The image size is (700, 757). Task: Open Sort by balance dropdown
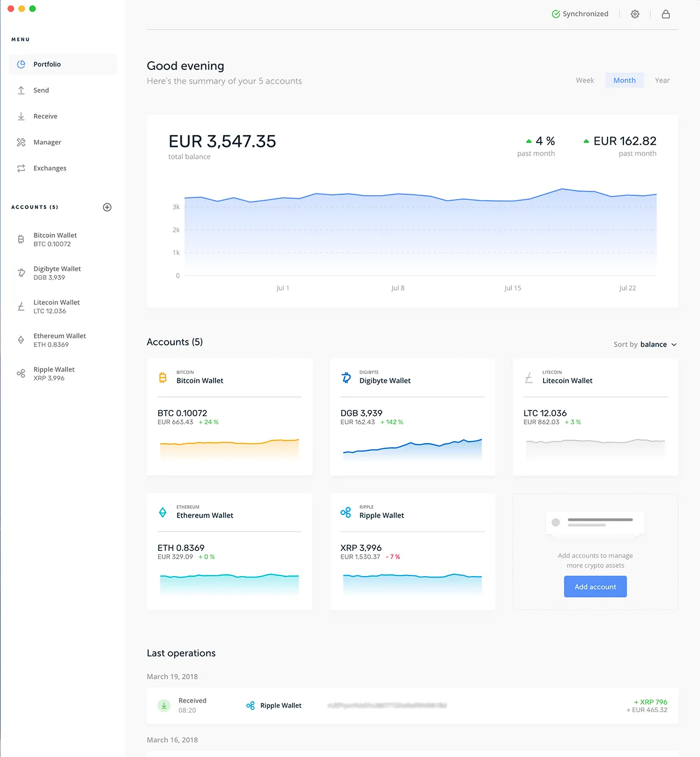[x=645, y=344]
